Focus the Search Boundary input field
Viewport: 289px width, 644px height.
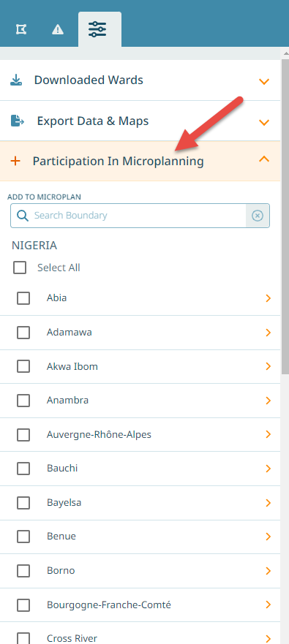[x=140, y=216]
